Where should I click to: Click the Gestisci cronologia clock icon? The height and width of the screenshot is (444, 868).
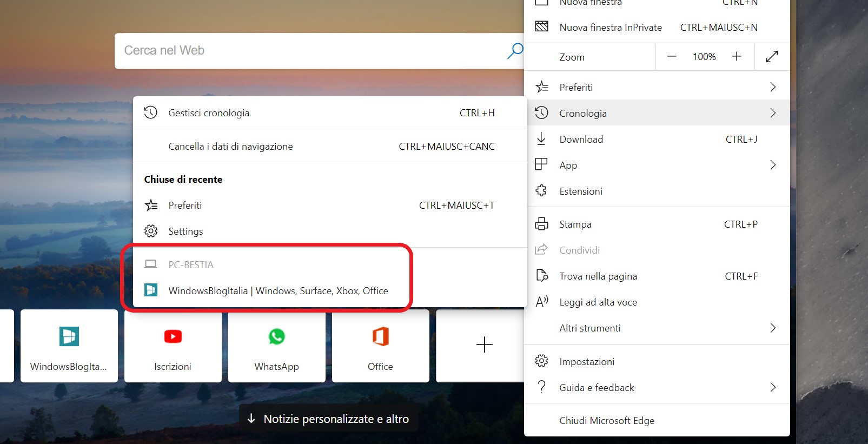pyautogui.click(x=150, y=112)
